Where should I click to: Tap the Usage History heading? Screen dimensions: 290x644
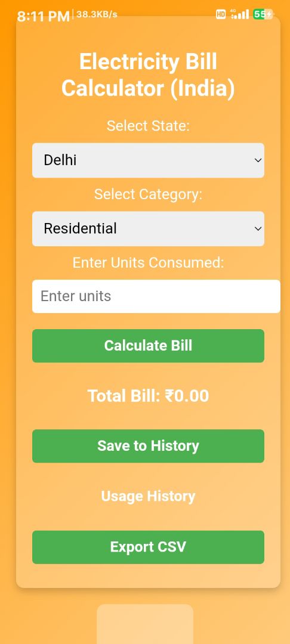pyautogui.click(x=148, y=496)
